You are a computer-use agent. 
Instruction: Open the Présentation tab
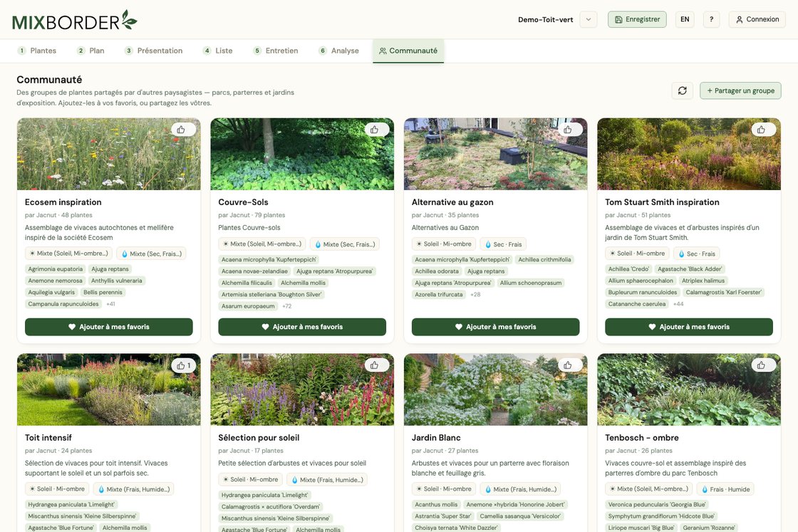point(153,51)
